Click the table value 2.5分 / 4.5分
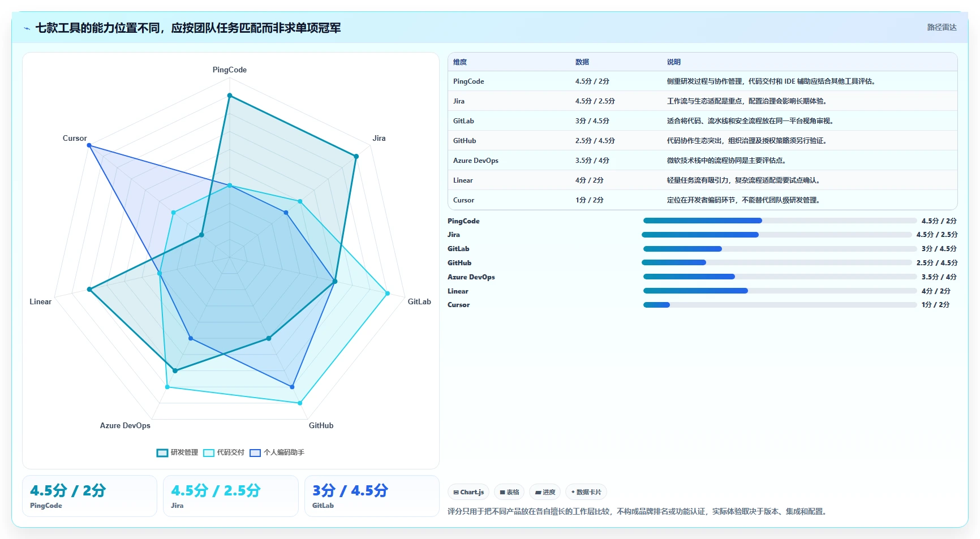Screen dimensions: 980x539 595,141
